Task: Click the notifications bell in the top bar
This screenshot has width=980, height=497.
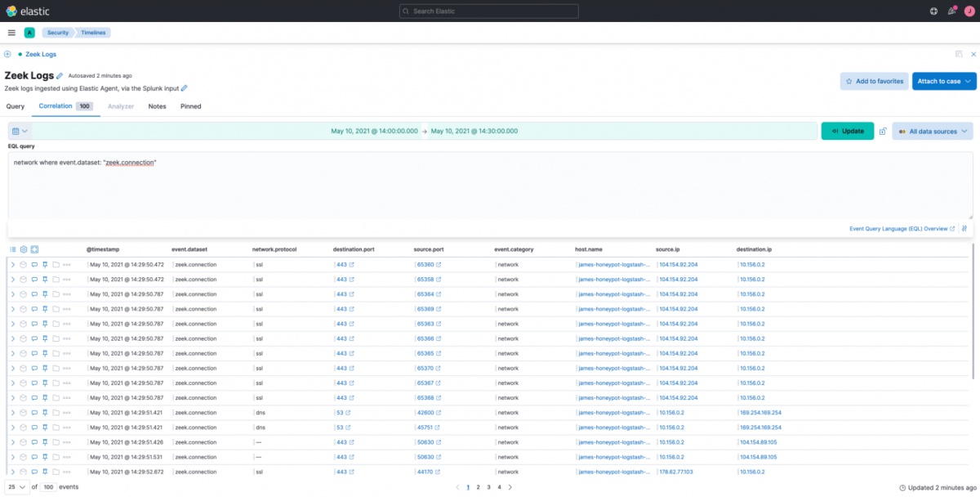Action: tap(951, 11)
